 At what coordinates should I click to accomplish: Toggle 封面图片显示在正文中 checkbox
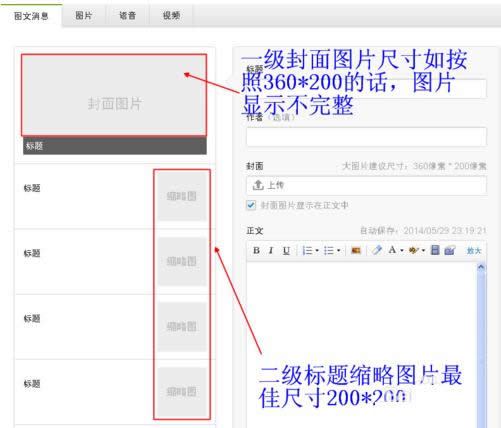[251, 205]
